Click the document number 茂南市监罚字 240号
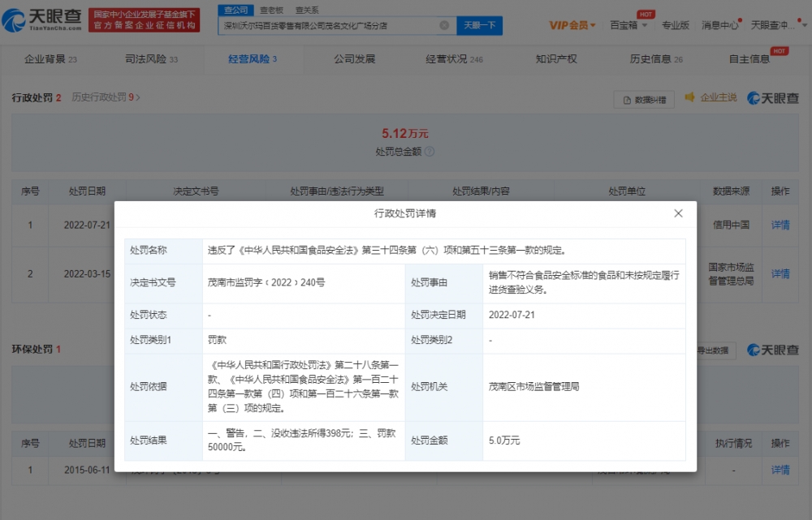 [266, 282]
